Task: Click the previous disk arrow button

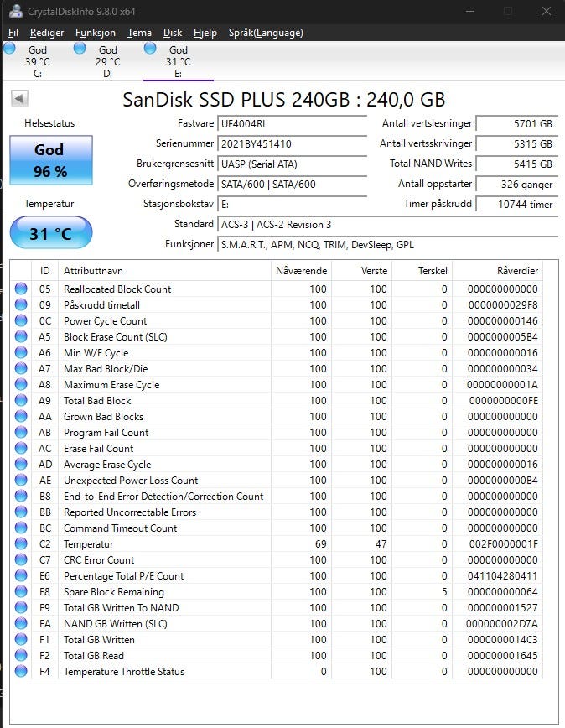Action: point(19,98)
